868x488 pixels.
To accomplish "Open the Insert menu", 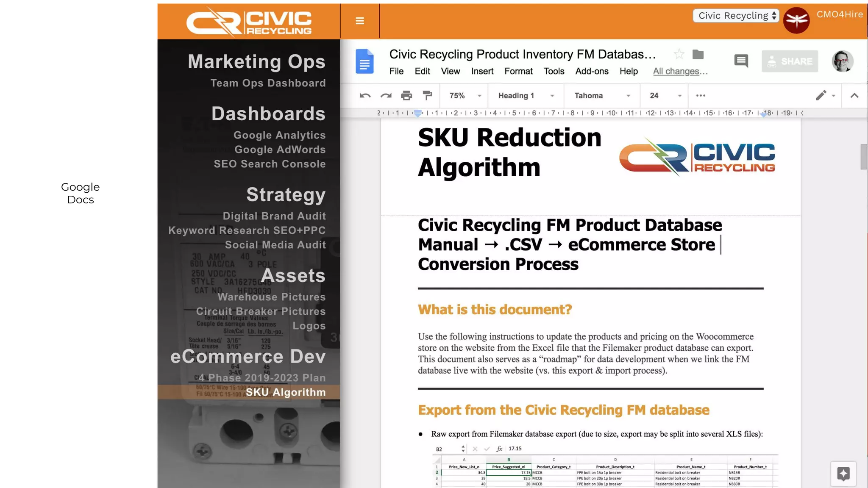I will click(x=482, y=71).
